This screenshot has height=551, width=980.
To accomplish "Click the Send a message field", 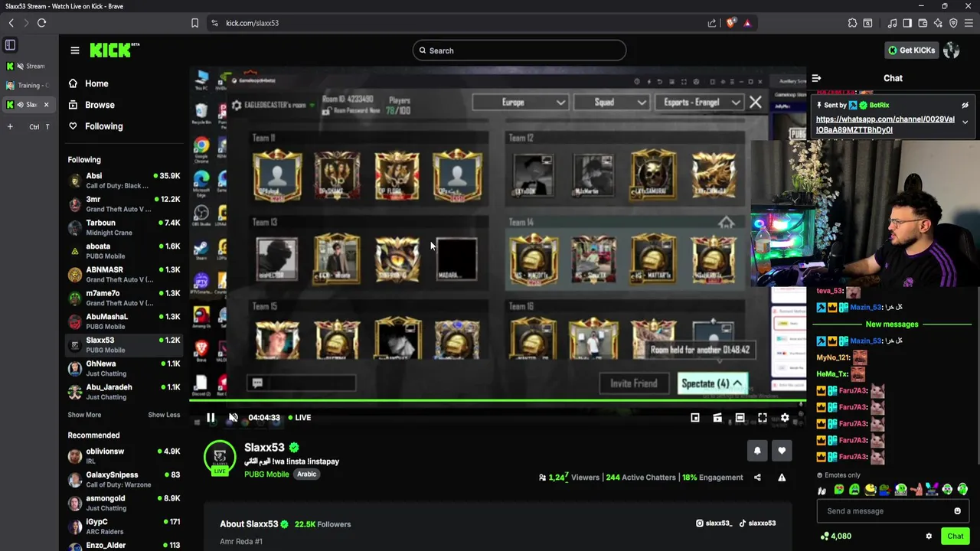I will (x=885, y=511).
